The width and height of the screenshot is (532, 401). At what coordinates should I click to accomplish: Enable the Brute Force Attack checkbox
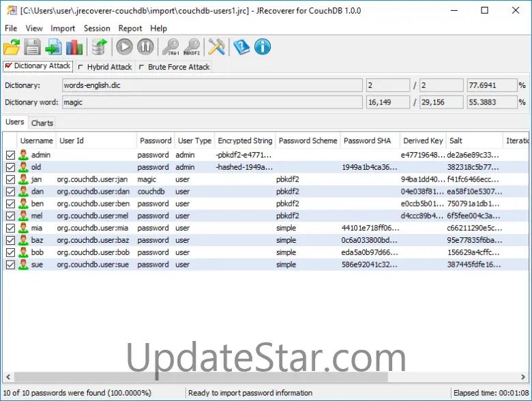pos(141,67)
